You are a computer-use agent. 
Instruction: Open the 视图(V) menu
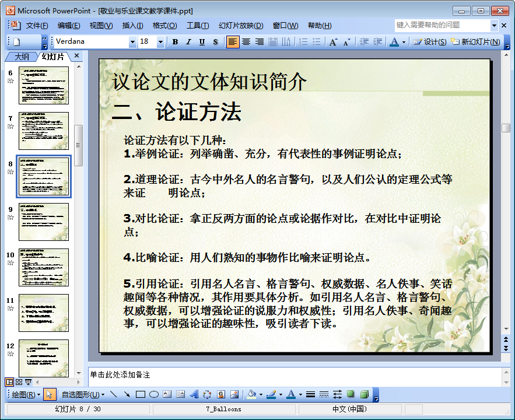pos(101,26)
